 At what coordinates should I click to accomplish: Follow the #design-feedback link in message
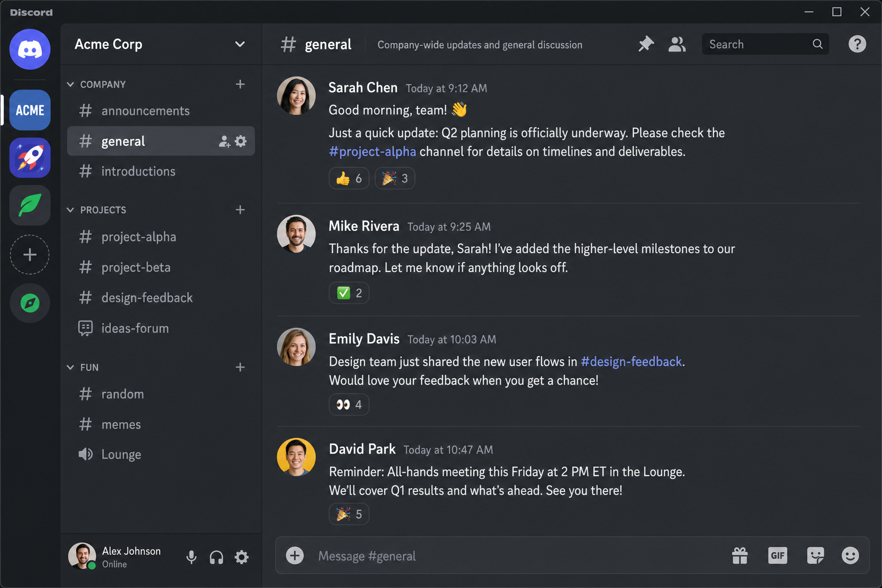pos(631,362)
